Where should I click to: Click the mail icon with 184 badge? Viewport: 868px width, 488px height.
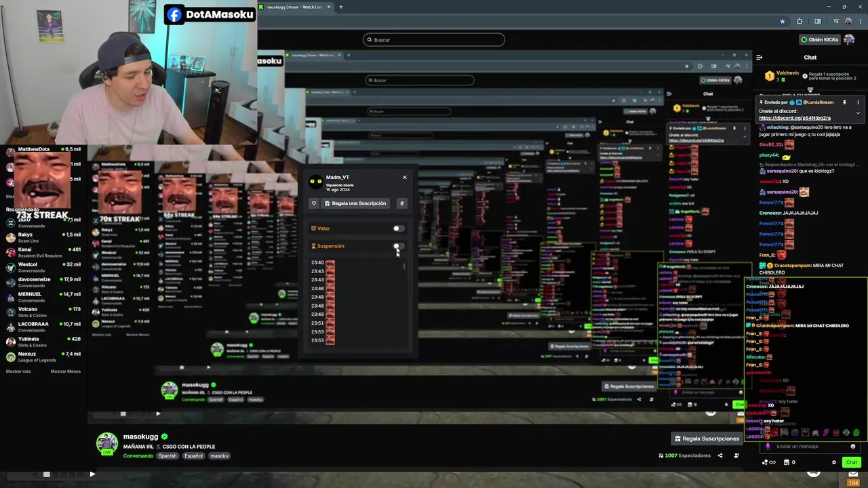(853, 476)
